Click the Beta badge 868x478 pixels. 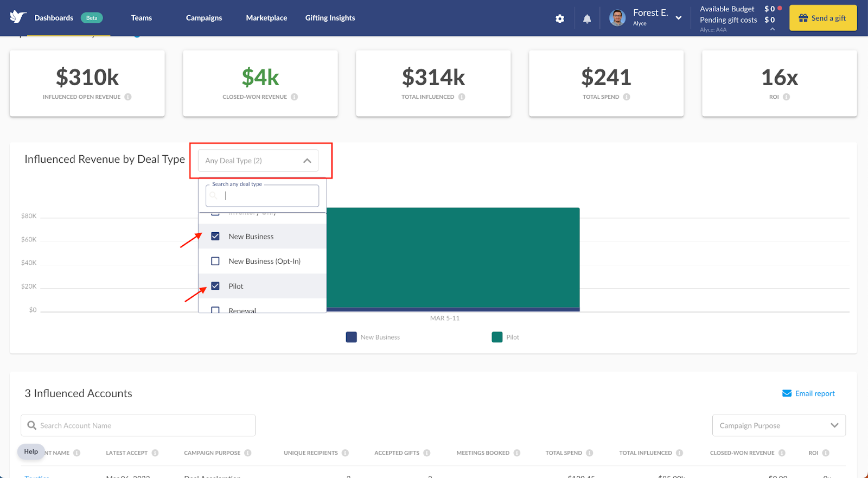[92, 18]
